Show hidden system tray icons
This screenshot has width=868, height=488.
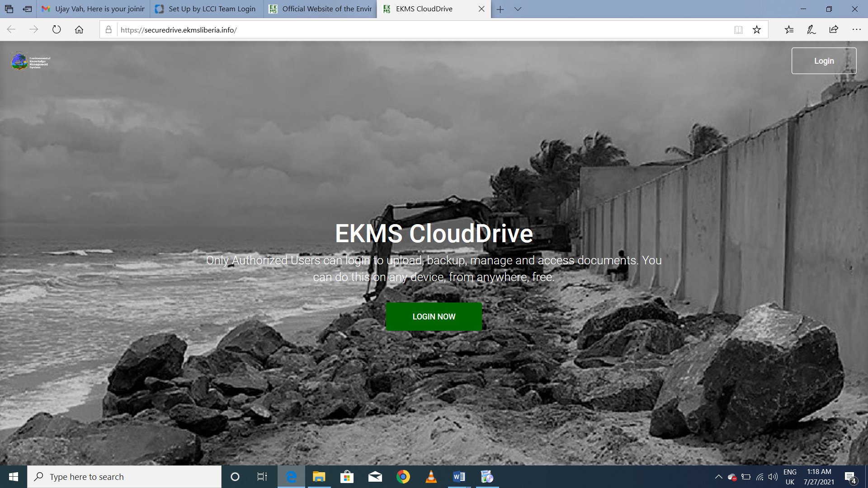[718, 477]
